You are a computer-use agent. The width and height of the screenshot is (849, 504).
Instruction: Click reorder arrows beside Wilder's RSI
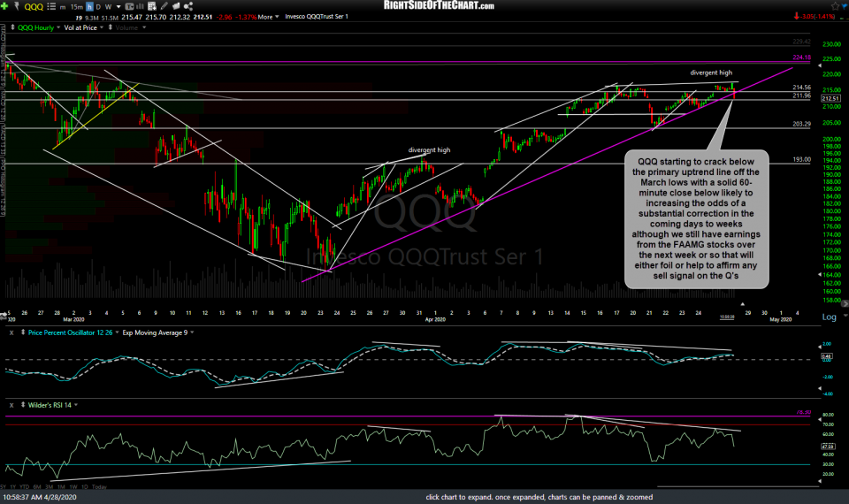23,405
